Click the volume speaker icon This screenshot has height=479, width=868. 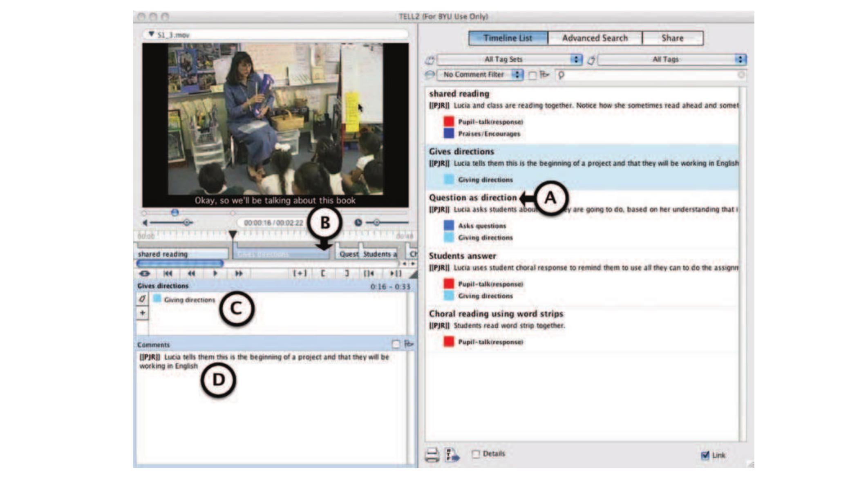coord(145,223)
